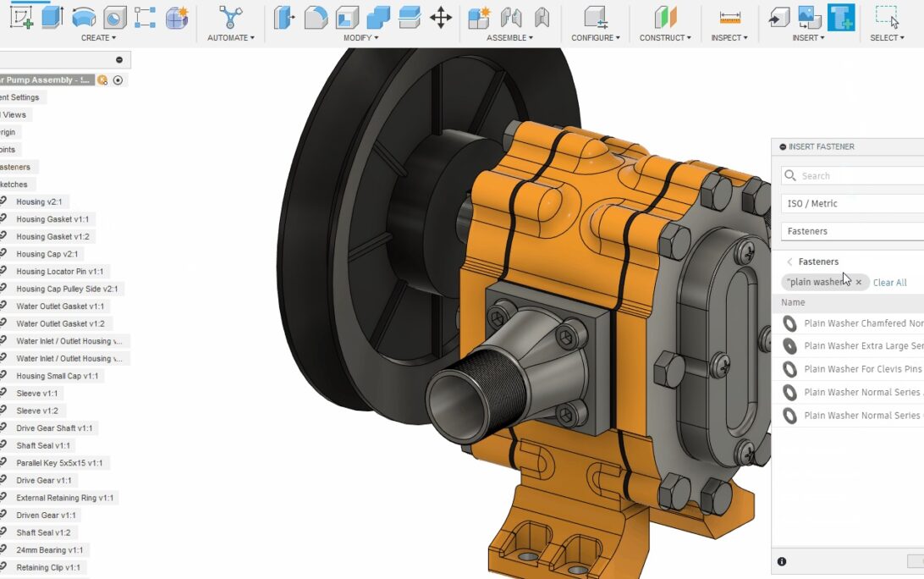
Task: Activate the Pump Assembly root component radio button
Action: tap(118, 80)
